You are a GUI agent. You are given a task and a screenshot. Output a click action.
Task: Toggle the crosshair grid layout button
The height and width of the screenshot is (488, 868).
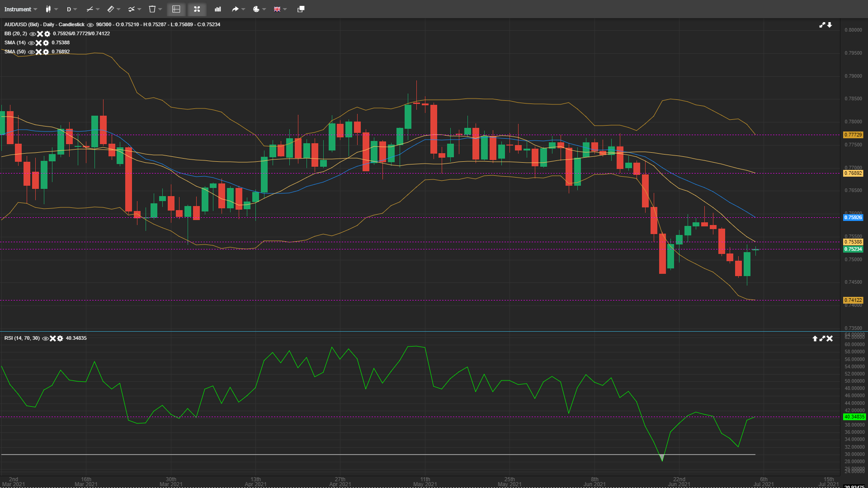176,9
